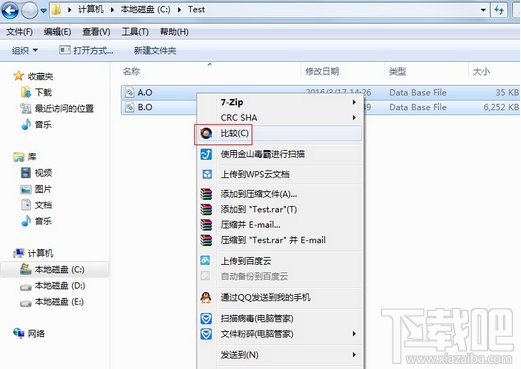
Task: Expand the 文件粉碎(电脑管家) submenu arrow
Action: (x=354, y=334)
